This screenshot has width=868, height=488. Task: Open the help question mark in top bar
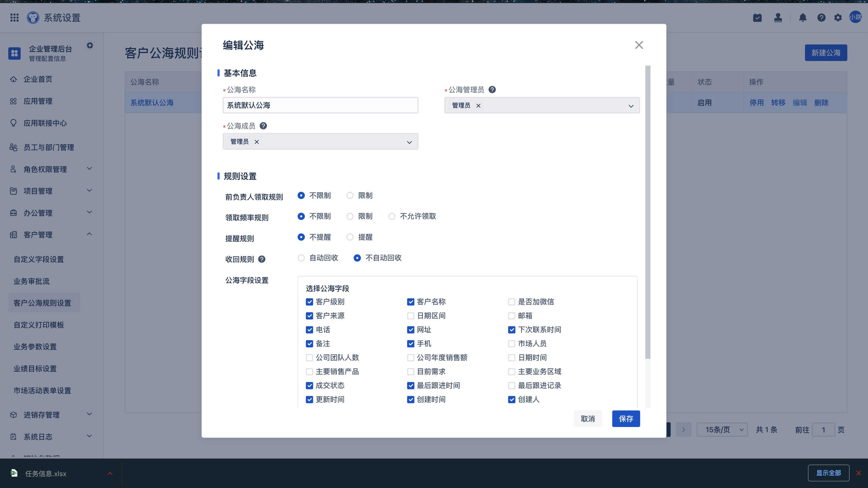pyautogui.click(x=821, y=18)
